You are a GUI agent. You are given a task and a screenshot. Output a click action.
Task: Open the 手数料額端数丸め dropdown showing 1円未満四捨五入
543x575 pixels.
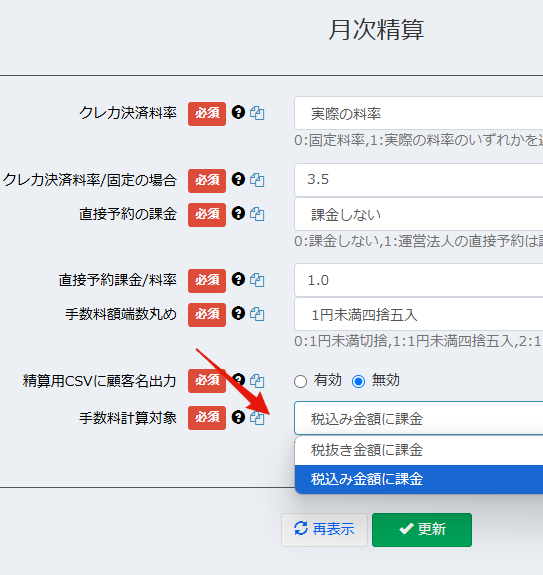pyautogui.click(x=418, y=314)
